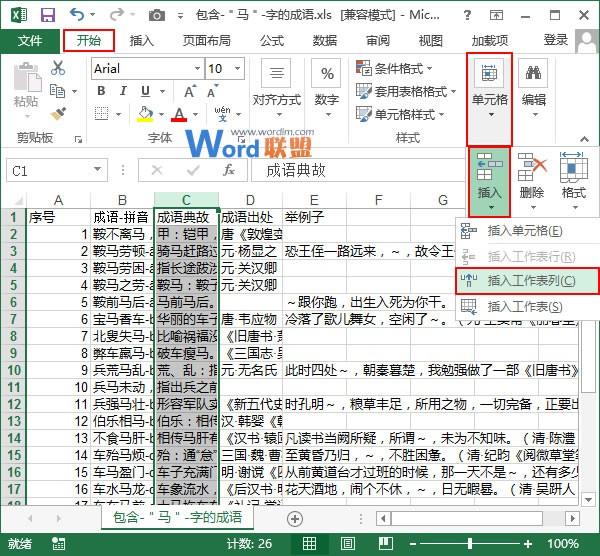Apply yellow fill color swatch
The width and height of the screenshot is (600, 556).
pyautogui.click(x=145, y=114)
